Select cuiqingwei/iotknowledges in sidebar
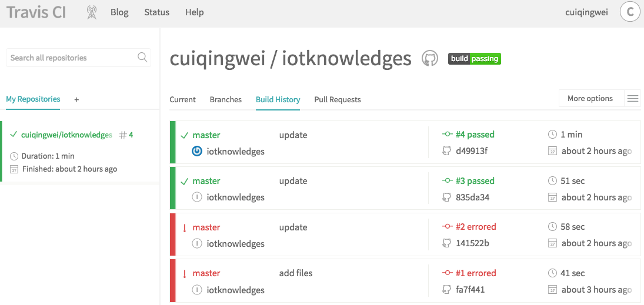 66,135
